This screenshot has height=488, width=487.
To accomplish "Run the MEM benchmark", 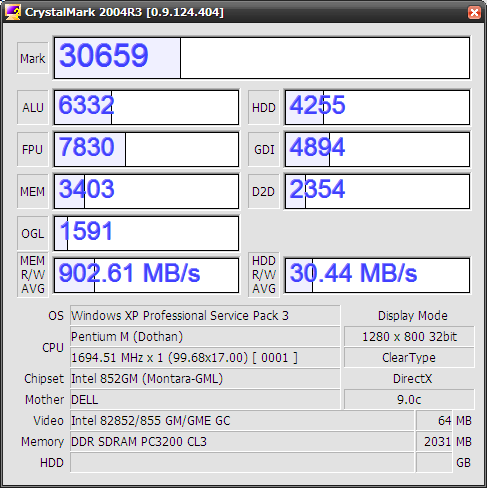I will [33, 191].
